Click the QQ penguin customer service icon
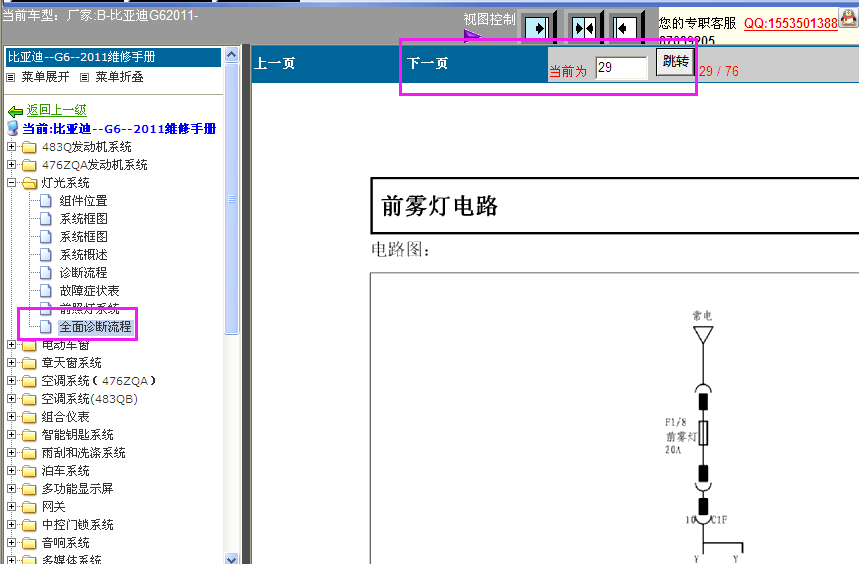Screen dimensions: 859x564 [x=848, y=18]
